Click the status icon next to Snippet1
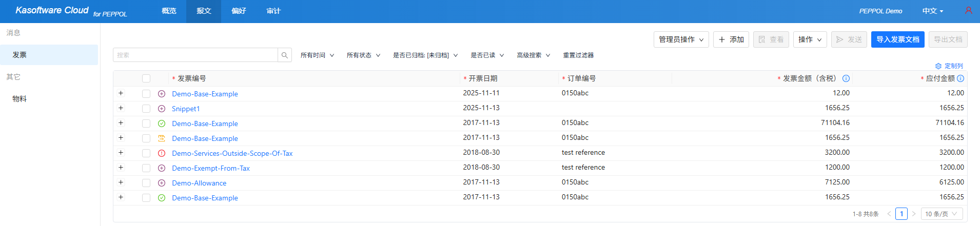Image resolution: width=980 pixels, height=226 pixels. 162,109
